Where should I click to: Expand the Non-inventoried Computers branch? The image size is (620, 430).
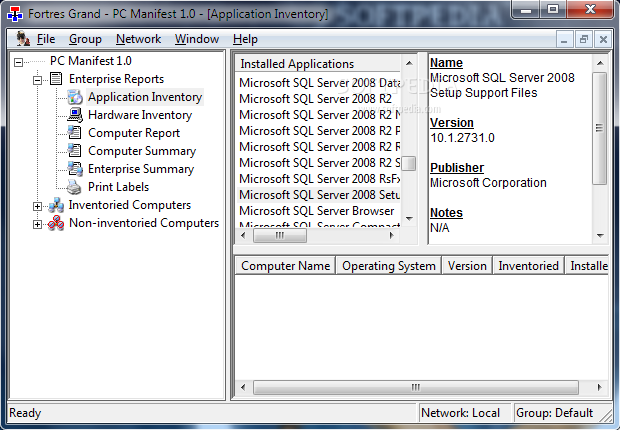37,224
